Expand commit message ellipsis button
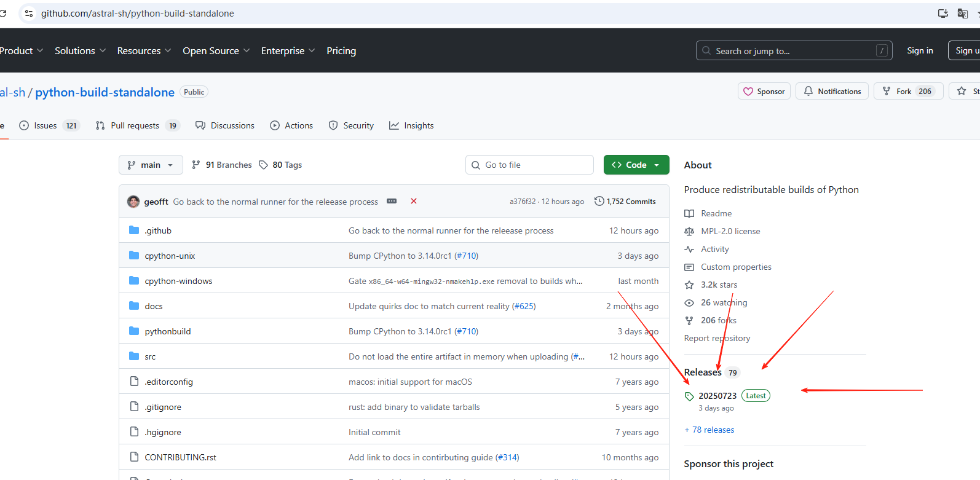Image resolution: width=980 pixels, height=480 pixels. point(392,201)
